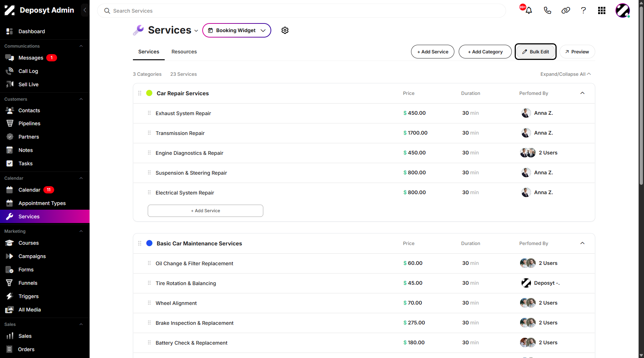The width and height of the screenshot is (644, 358).
Task: Collapse the Car Repair Services category
Action: coord(582,93)
